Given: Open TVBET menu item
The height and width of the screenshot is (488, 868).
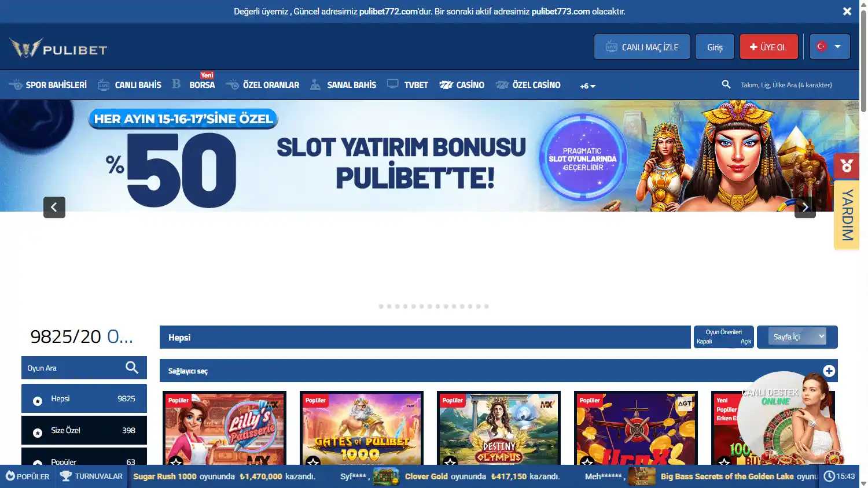Looking at the screenshot, I should point(408,85).
